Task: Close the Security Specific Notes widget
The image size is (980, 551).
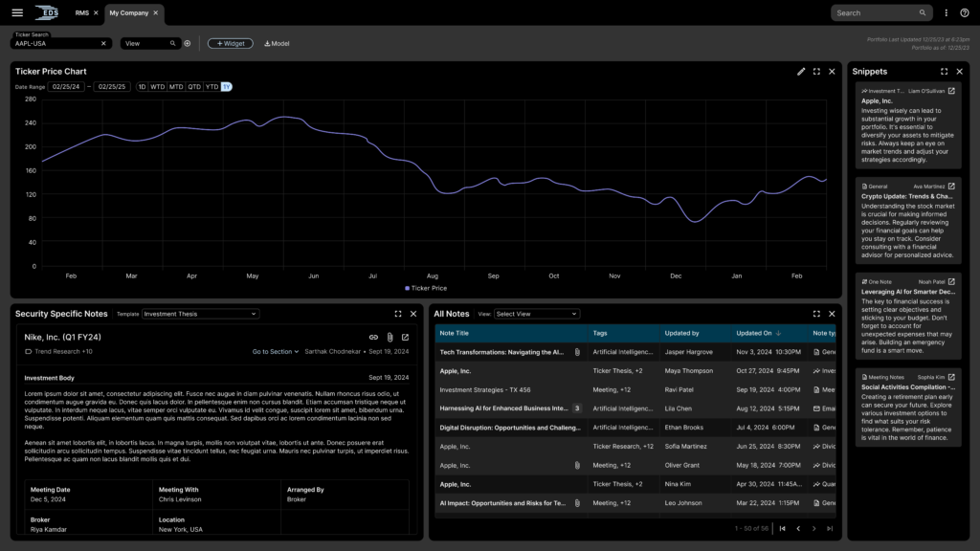Action: coord(413,314)
